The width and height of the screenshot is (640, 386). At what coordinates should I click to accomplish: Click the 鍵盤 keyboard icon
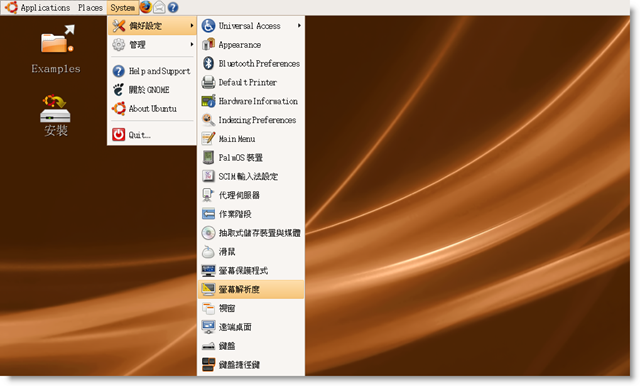[x=208, y=346]
